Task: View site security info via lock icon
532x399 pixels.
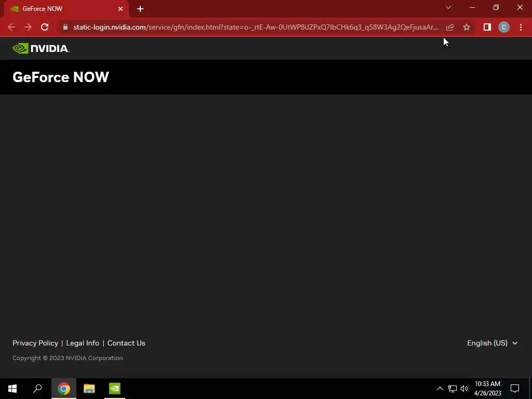Action: pyautogui.click(x=65, y=27)
